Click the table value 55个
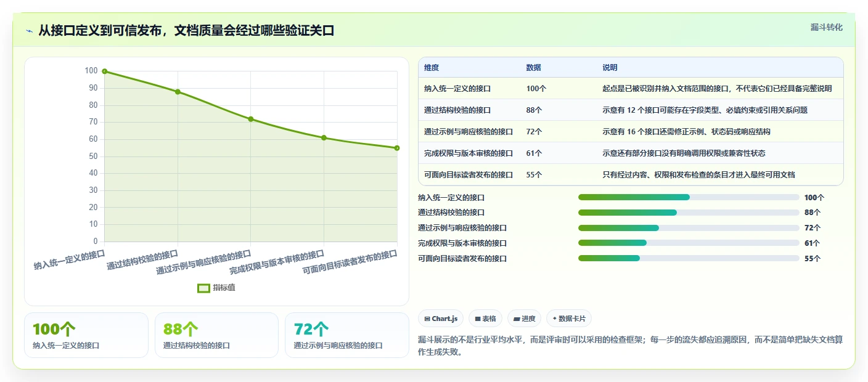The image size is (868, 382). click(534, 175)
